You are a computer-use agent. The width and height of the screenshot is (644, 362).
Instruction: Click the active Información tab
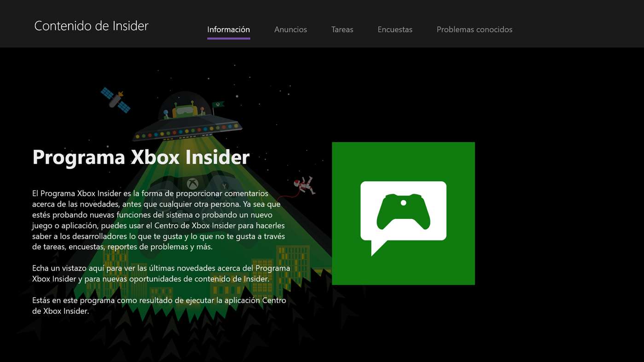228,29
